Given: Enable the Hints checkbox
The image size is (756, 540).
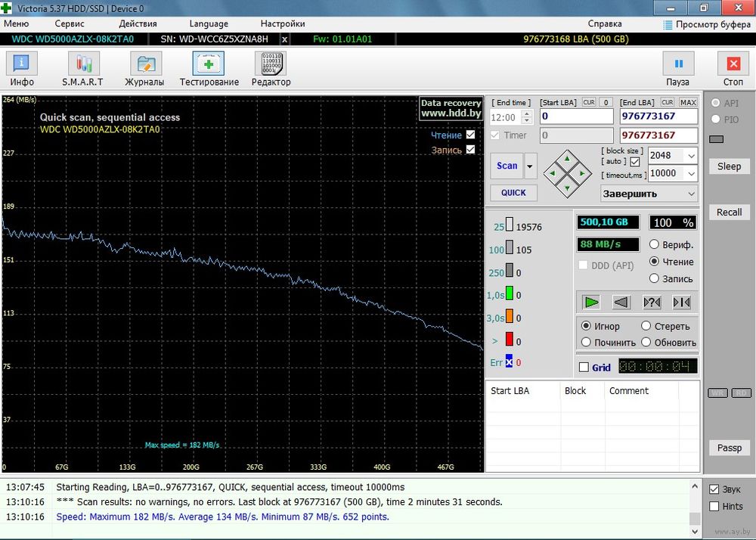Looking at the screenshot, I should [x=714, y=506].
